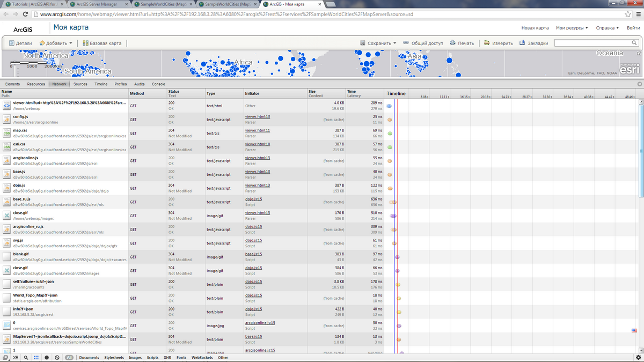Switch to Tutorials ArcGIS API browser tab
Viewport: 644px width, 362px height.
pyautogui.click(x=33, y=4)
